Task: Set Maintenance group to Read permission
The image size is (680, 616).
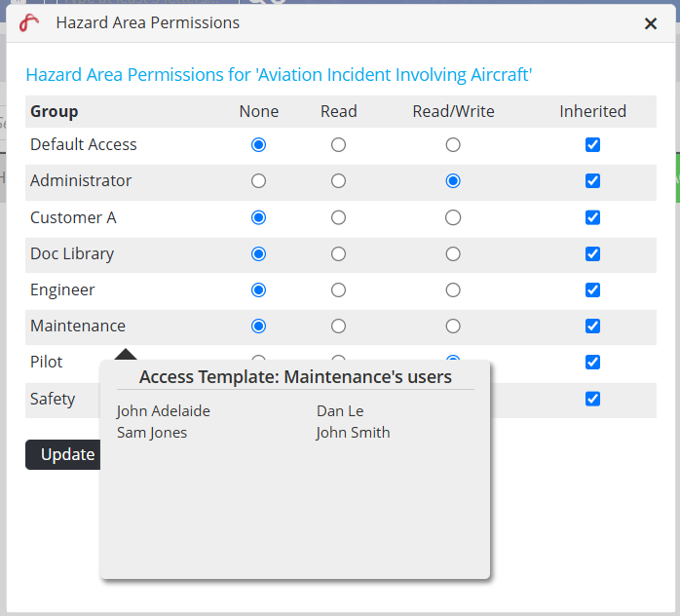Action: 338,326
